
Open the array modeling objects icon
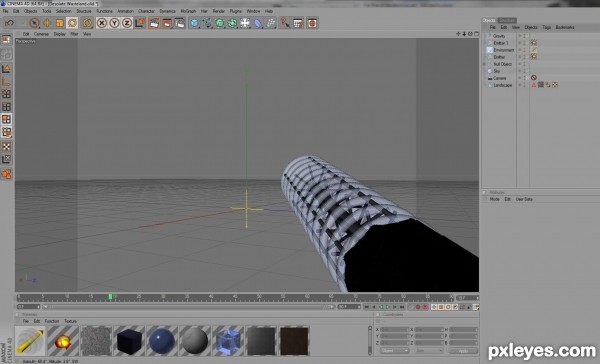(x=232, y=23)
